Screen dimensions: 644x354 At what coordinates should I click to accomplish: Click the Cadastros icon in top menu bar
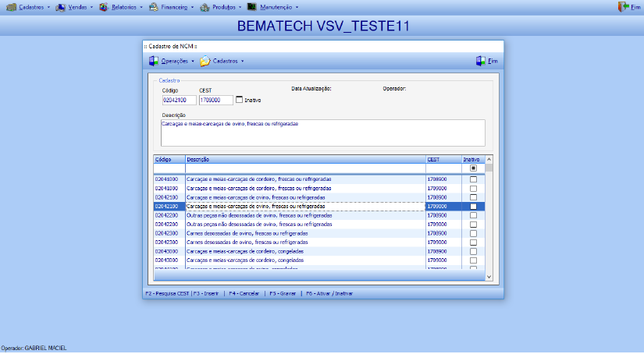coord(12,7)
